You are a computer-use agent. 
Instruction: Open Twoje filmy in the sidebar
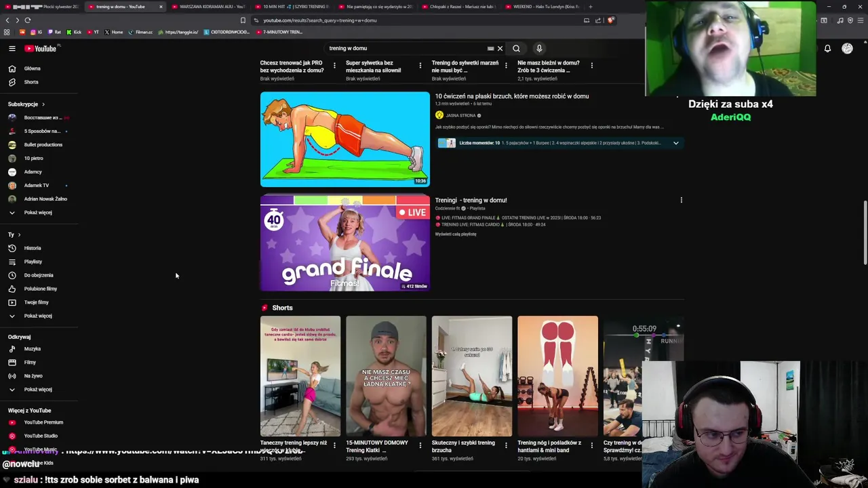(36, 302)
